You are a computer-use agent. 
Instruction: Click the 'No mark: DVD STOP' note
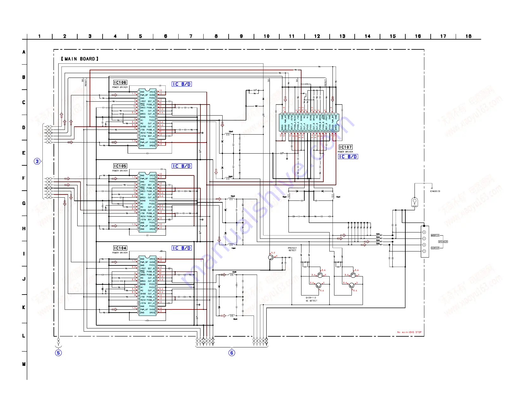pyautogui.click(x=409, y=332)
